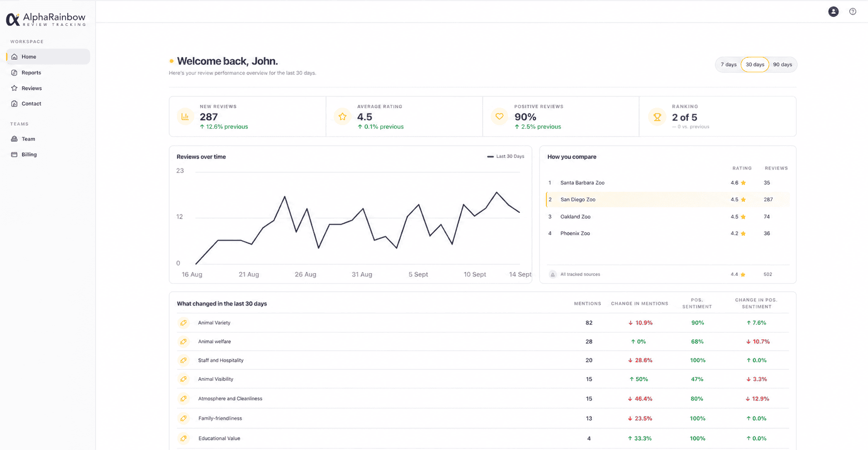Click the Last 30 Days chart legend
Viewport: 868px width, 450px height.
pos(506,156)
